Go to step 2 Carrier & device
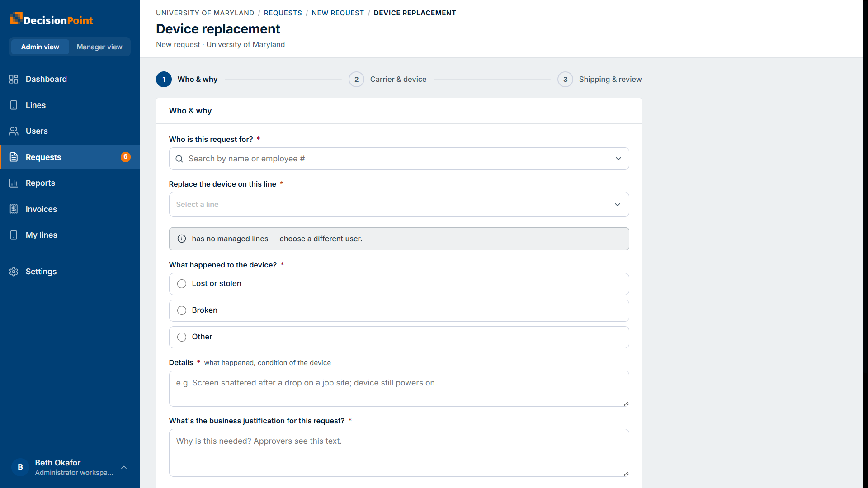This screenshot has height=488, width=868. click(387, 79)
